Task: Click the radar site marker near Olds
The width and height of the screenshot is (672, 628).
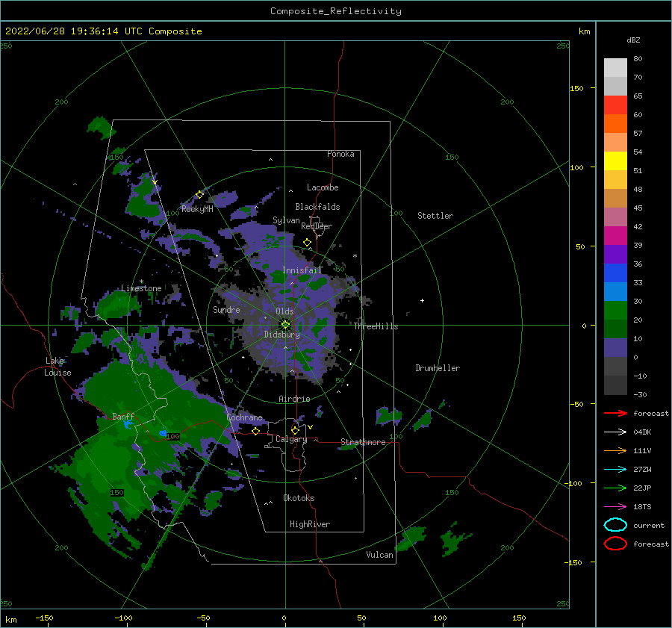Action: (285, 325)
